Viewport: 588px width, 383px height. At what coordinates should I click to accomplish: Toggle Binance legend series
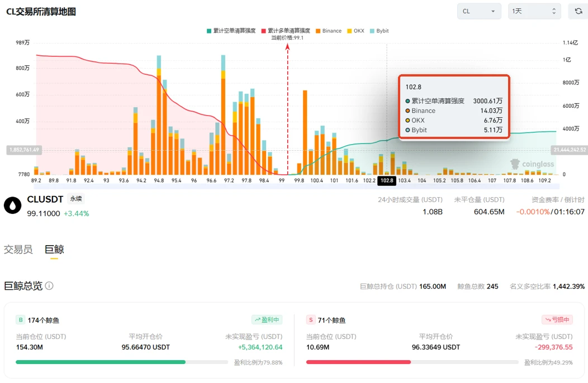click(x=329, y=31)
